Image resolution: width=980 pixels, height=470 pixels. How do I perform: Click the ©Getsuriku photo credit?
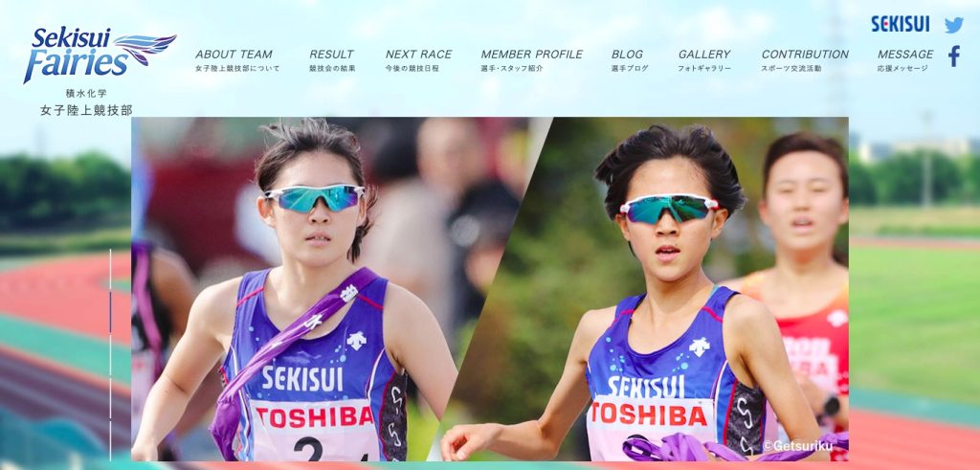click(x=797, y=446)
